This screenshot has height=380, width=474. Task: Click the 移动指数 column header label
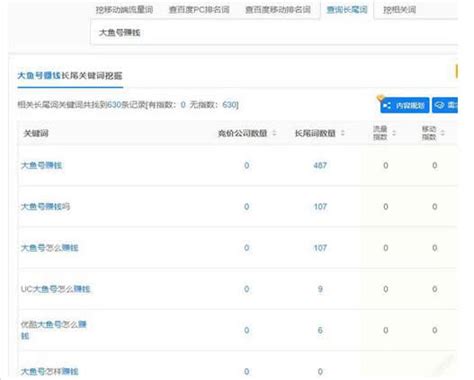tap(429, 133)
